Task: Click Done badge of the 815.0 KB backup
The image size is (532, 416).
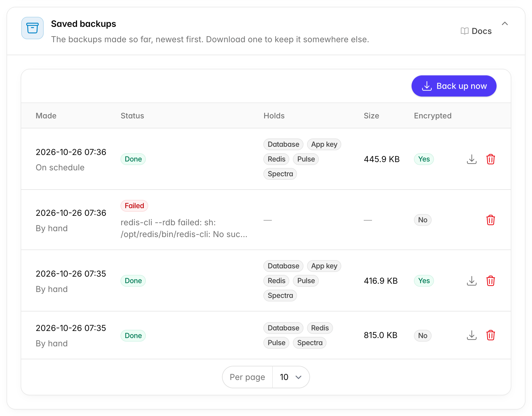Action: tap(133, 336)
